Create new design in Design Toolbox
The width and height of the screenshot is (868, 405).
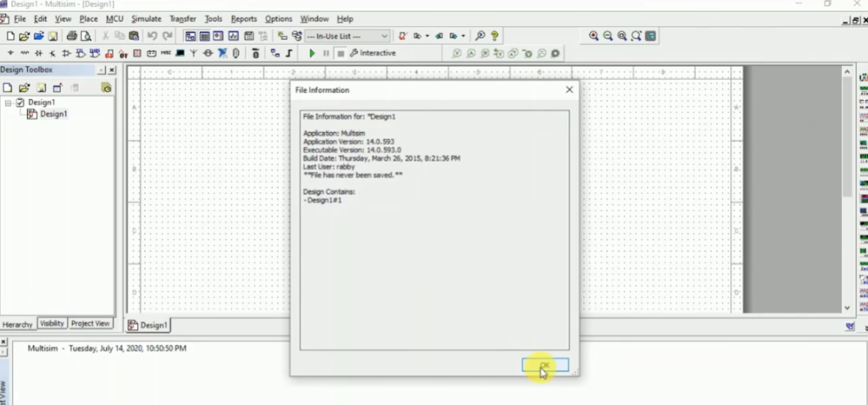[x=8, y=88]
